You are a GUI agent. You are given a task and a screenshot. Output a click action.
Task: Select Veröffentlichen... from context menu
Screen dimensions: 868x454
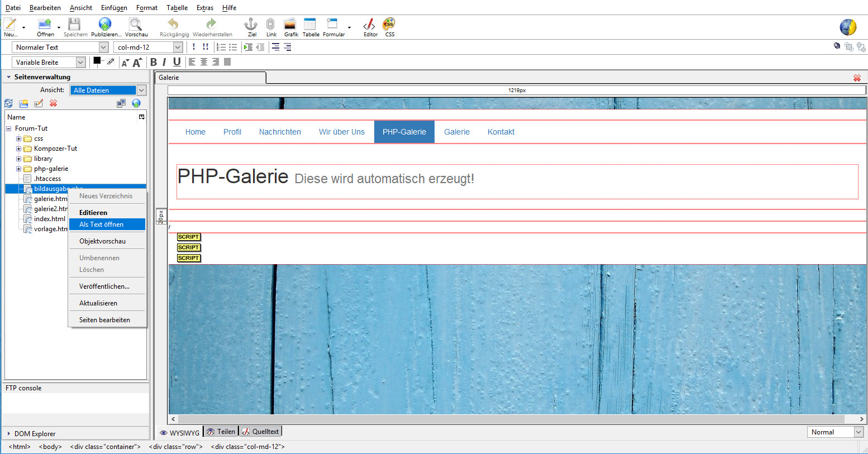pyautogui.click(x=107, y=286)
